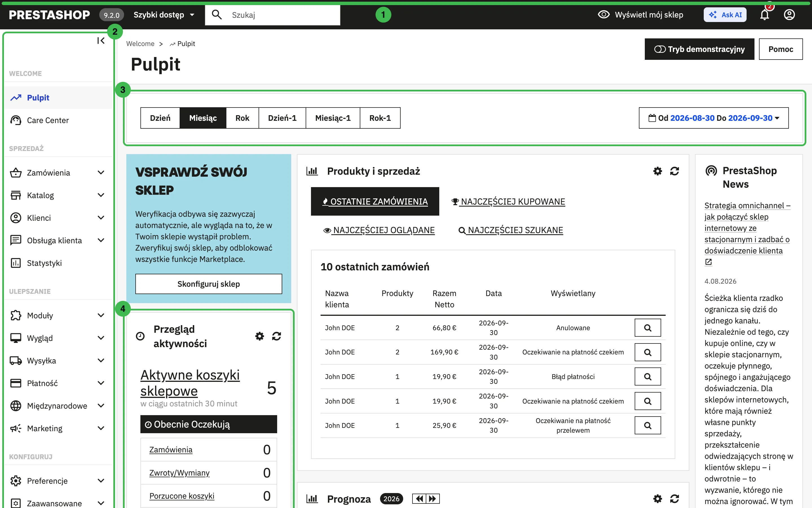Refresh the Przegląd aktywności panel

point(277,336)
